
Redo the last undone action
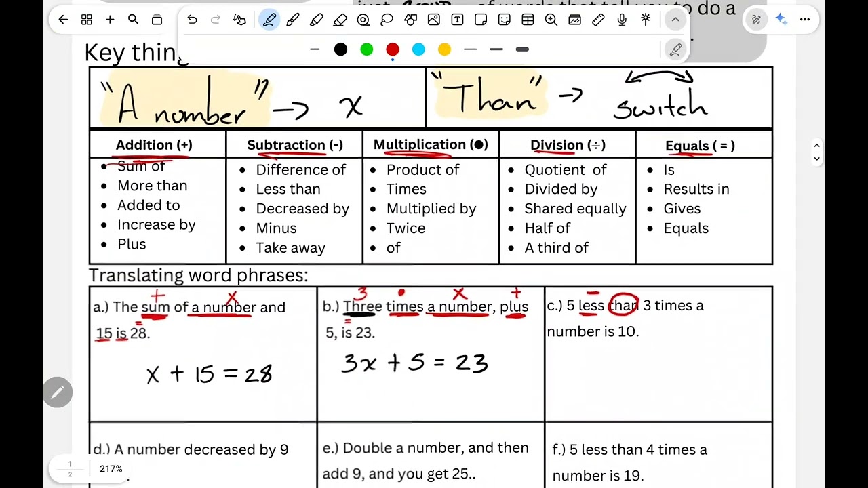[x=216, y=20]
